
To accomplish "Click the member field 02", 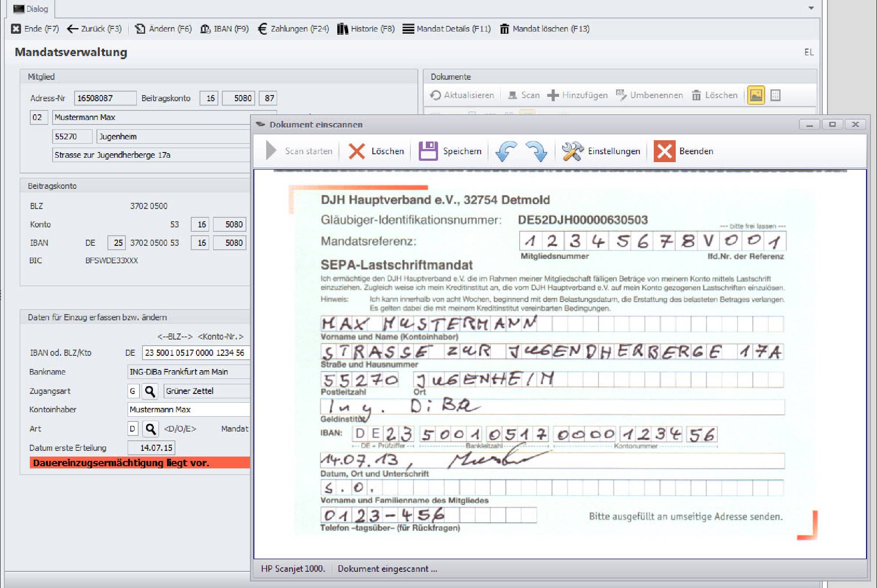I will (39, 117).
